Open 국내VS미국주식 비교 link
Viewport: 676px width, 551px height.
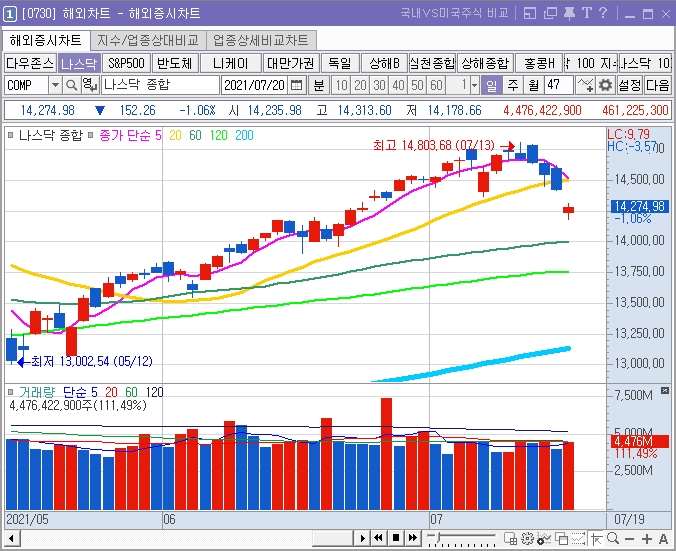pos(454,13)
